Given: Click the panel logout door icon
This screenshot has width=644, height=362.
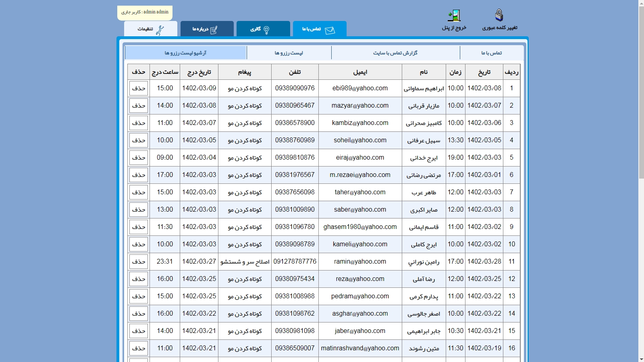Looking at the screenshot, I should (x=454, y=16).
